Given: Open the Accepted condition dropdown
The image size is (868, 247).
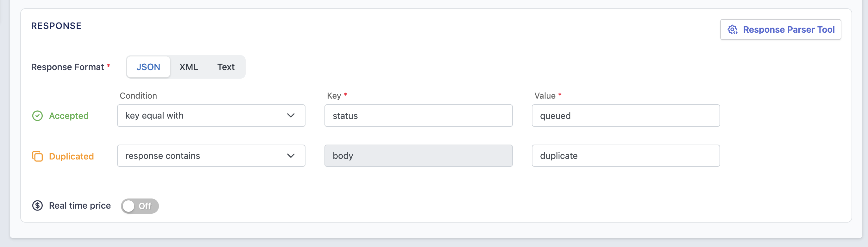Looking at the screenshot, I should coord(211,116).
